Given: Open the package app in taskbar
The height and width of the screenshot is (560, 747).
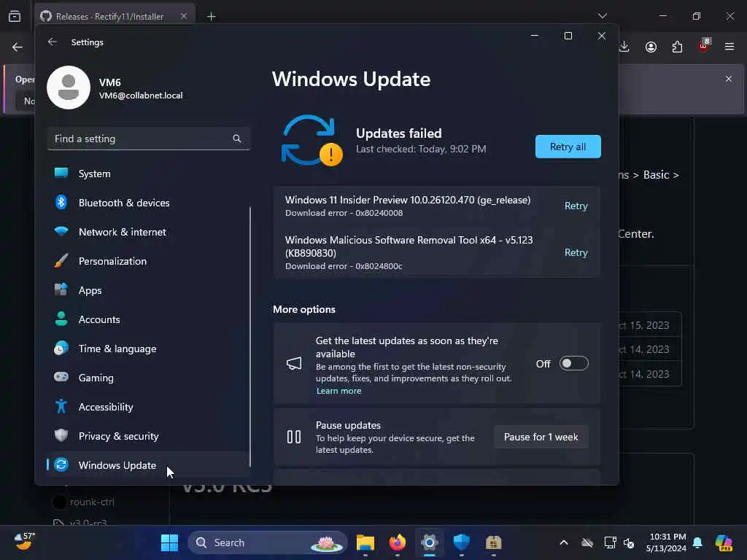Looking at the screenshot, I should tap(494, 542).
